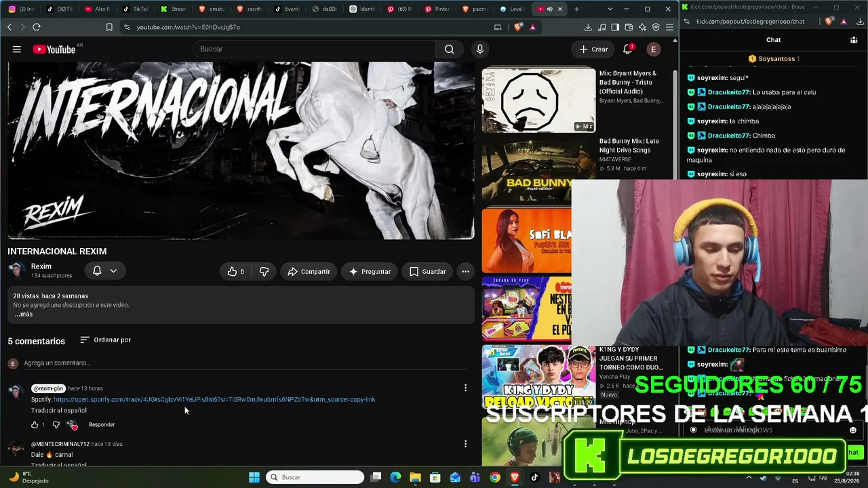Toggle the browser sidebar panel
The width and height of the screenshot is (868, 488).
pos(615,27)
